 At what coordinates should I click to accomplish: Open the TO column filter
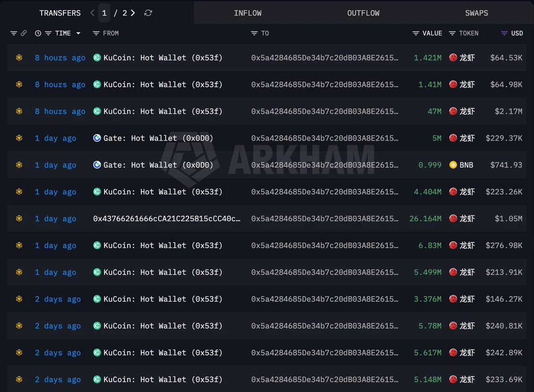254,33
